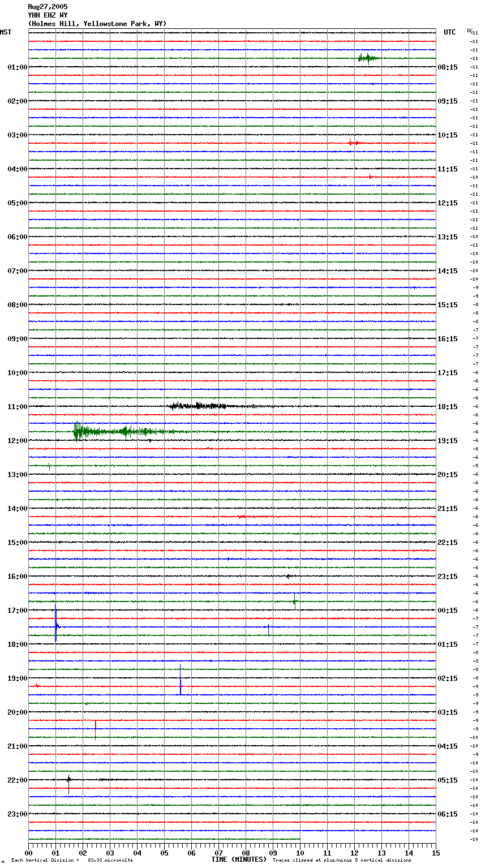This screenshot has height=868, width=481.
Task: Click the 14:00 MST row label
Action: 18,509
